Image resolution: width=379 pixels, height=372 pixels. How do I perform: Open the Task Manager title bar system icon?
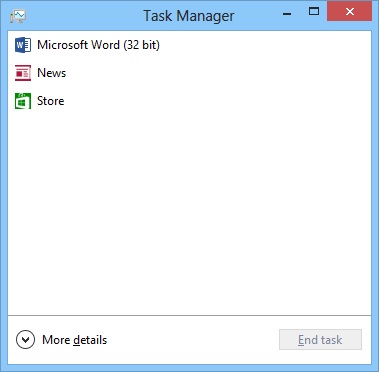pos(18,16)
